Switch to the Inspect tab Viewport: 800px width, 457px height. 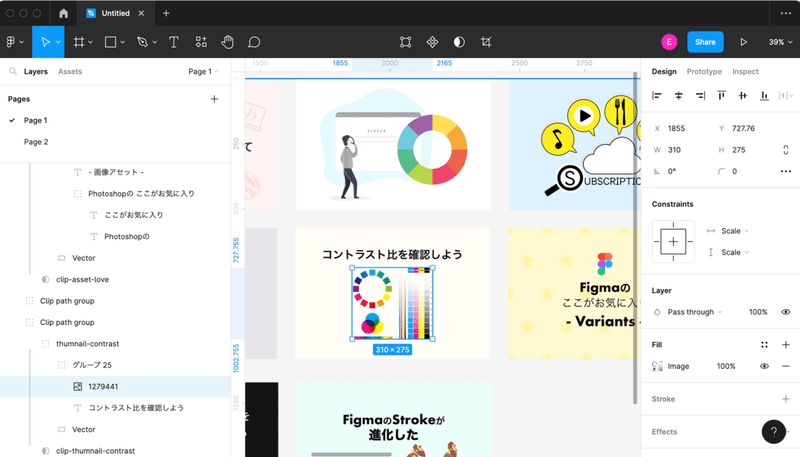coord(745,71)
